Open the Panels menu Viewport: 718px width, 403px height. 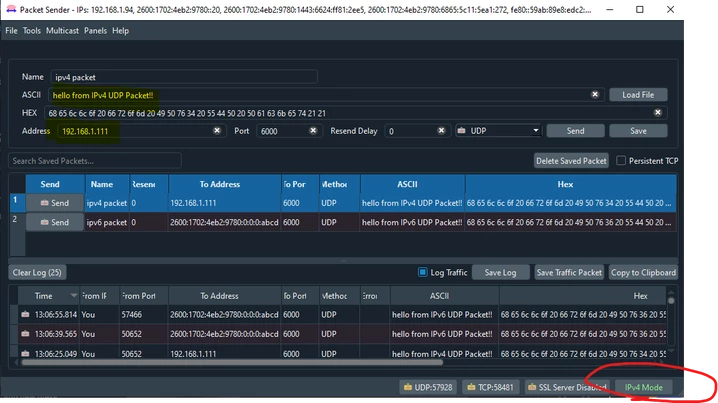pos(95,31)
